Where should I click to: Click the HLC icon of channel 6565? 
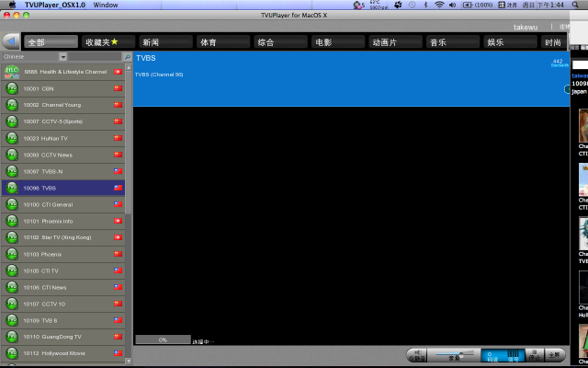point(12,72)
